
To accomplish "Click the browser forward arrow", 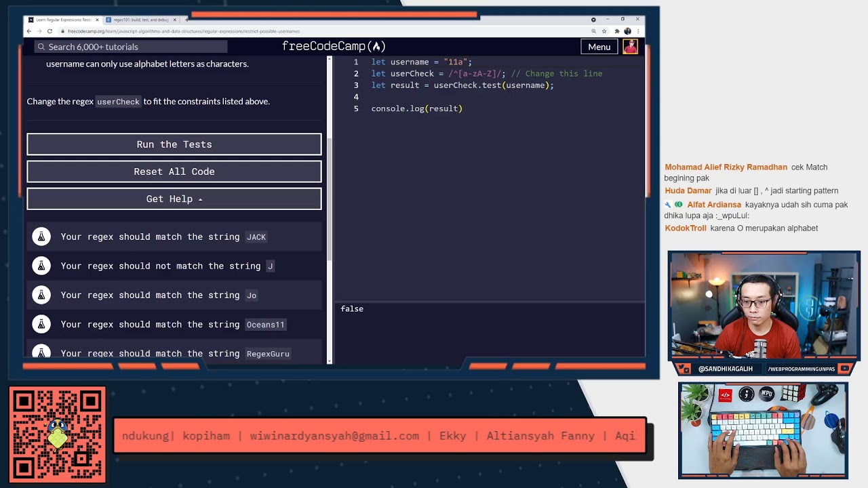I will (x=39, y=31).
